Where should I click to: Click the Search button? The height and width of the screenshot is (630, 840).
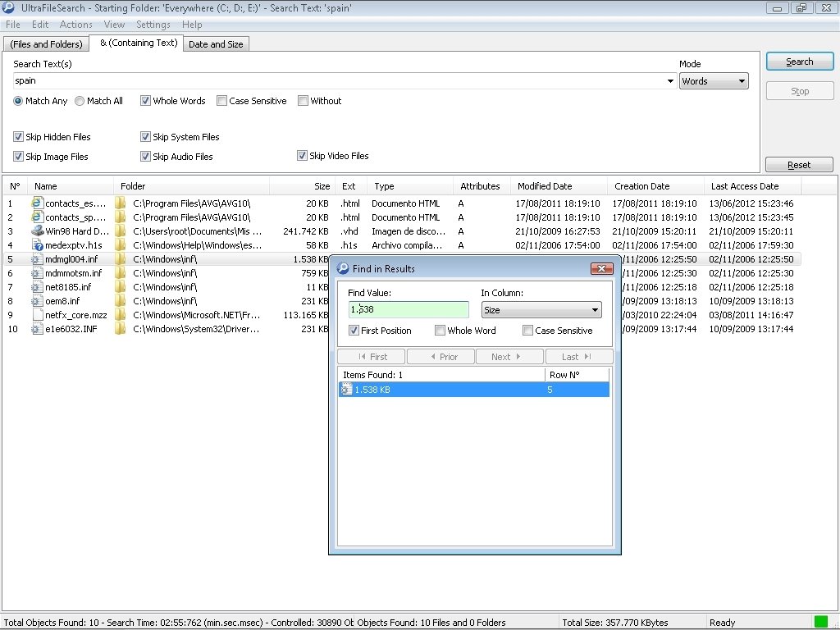[x=800, y=62]
